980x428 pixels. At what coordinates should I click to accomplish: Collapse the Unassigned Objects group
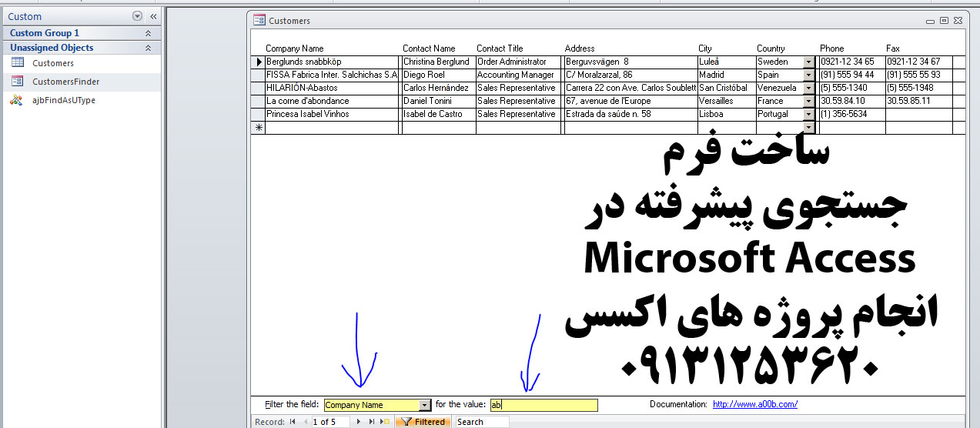tap(148, 48)
